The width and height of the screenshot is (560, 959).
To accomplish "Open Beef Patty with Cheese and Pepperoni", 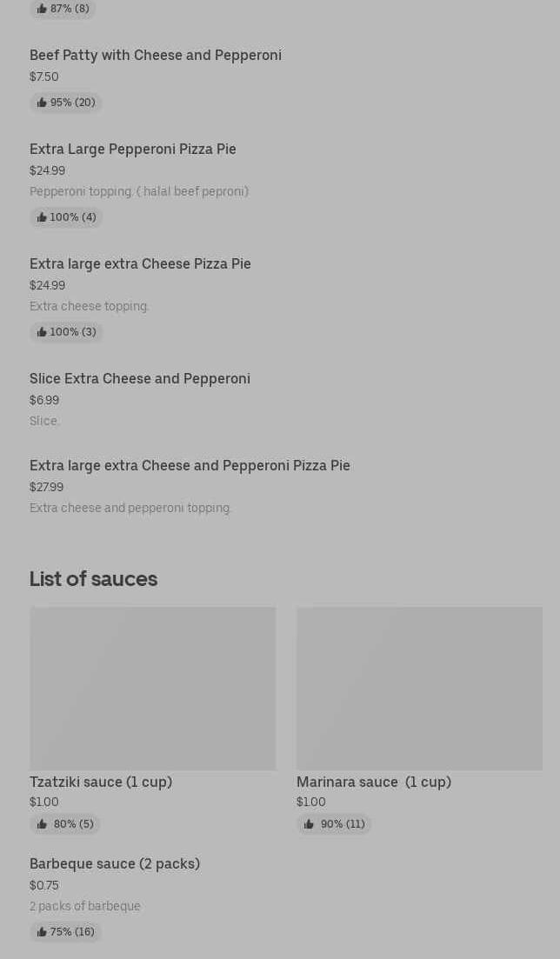I will [156, 55].
